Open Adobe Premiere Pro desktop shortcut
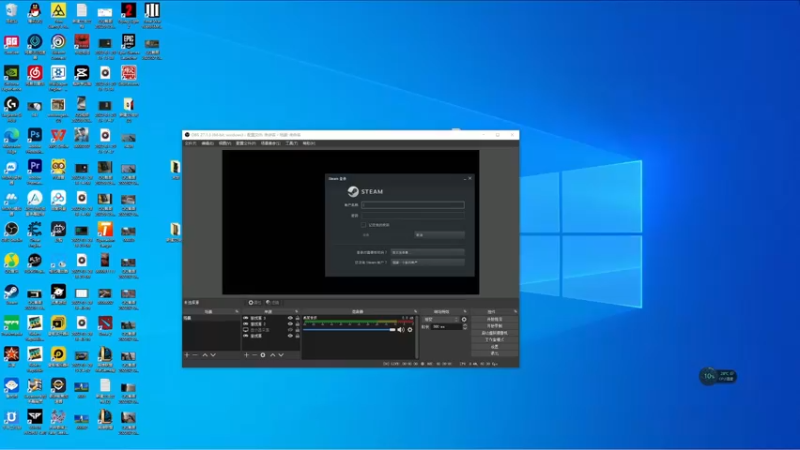The width and height of the screenshot is (800, 450). 35,172
